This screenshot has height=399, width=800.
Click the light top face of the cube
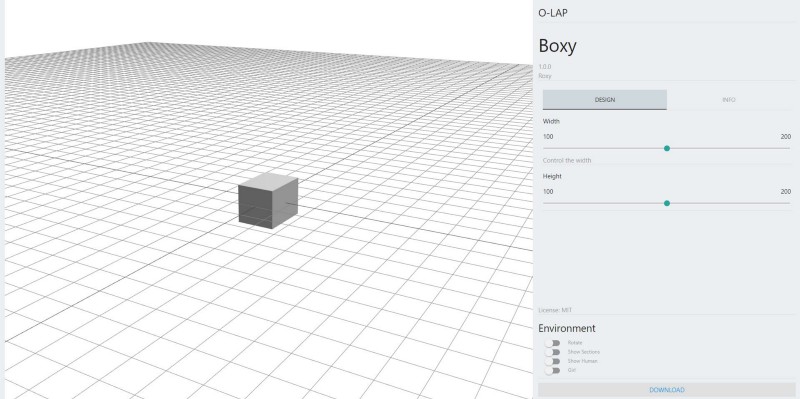269,181
